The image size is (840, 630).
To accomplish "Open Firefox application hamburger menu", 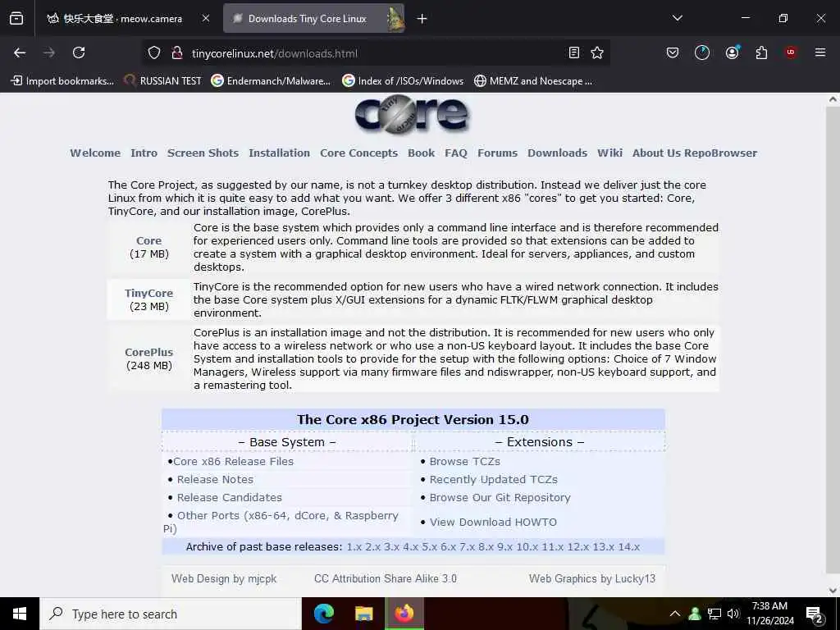I will point(820,52).
